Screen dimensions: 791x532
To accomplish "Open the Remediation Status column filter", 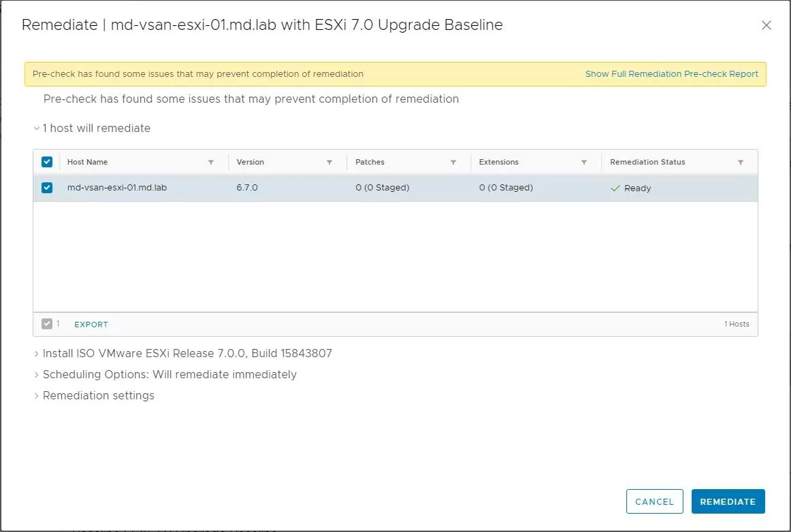I will (x=741, y=163).
